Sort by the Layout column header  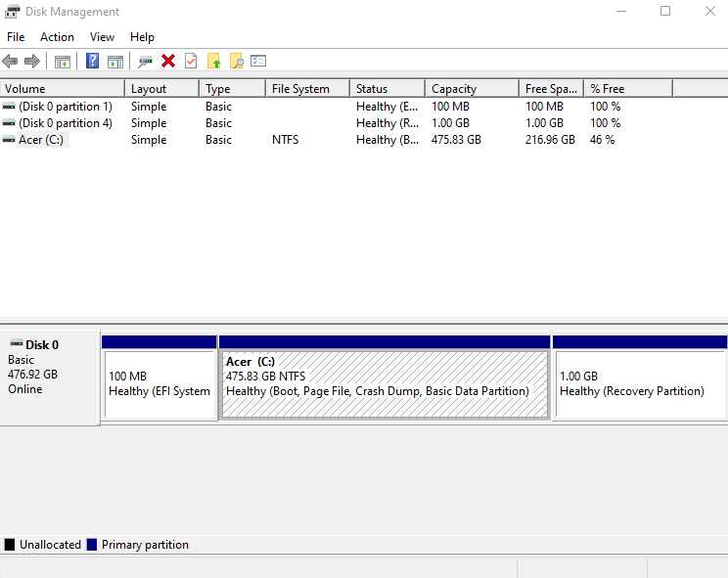click(x=162, y=89)
